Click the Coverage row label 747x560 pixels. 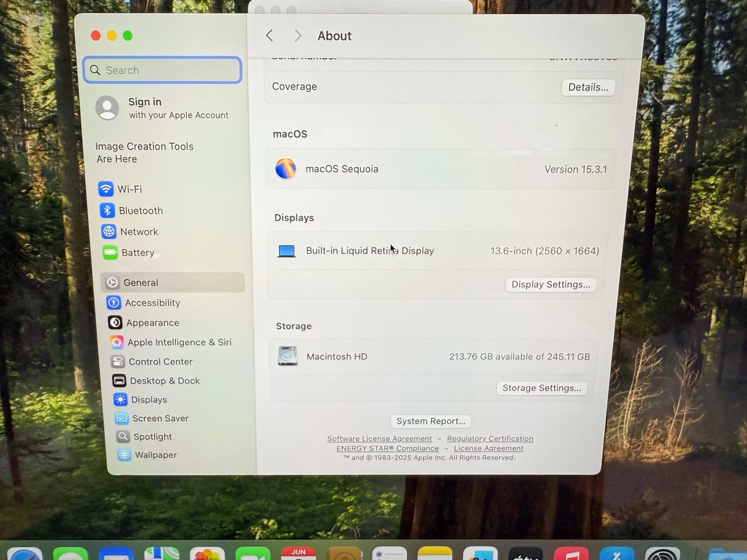pyautogui.click(x=294, y=87)
